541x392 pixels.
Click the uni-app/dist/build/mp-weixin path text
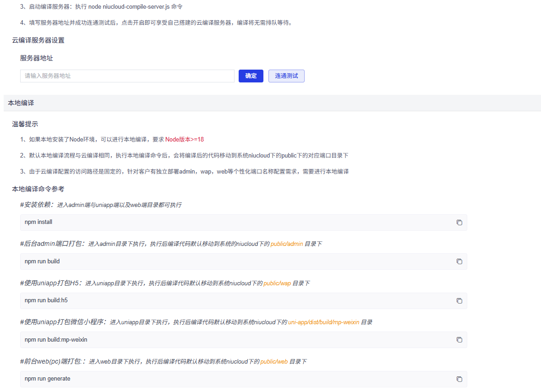pos(323,322)
